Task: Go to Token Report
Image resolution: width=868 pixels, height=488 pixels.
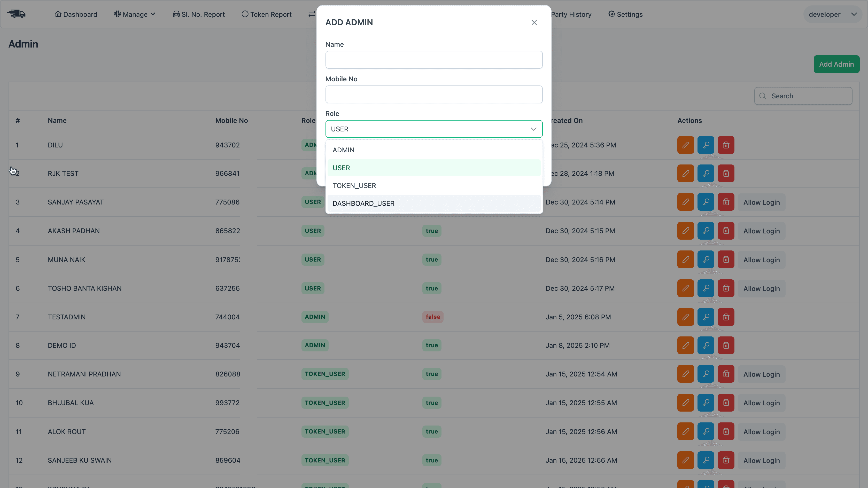Action: (267, 14)
